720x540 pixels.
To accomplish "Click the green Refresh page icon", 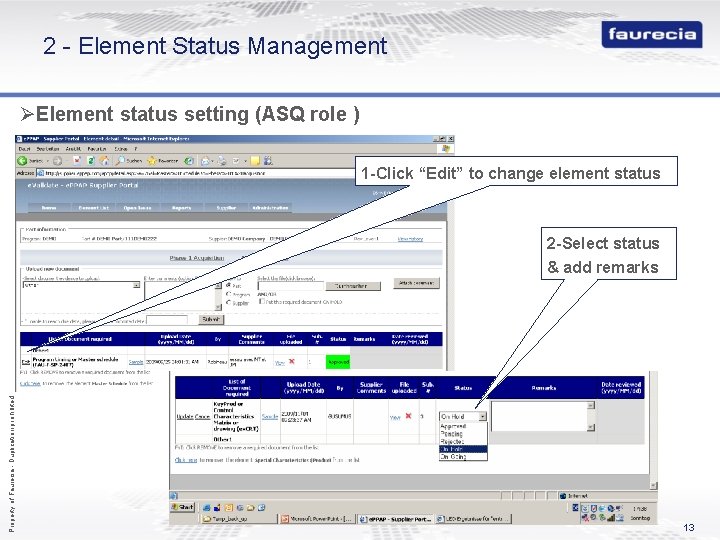I will 91,161.
